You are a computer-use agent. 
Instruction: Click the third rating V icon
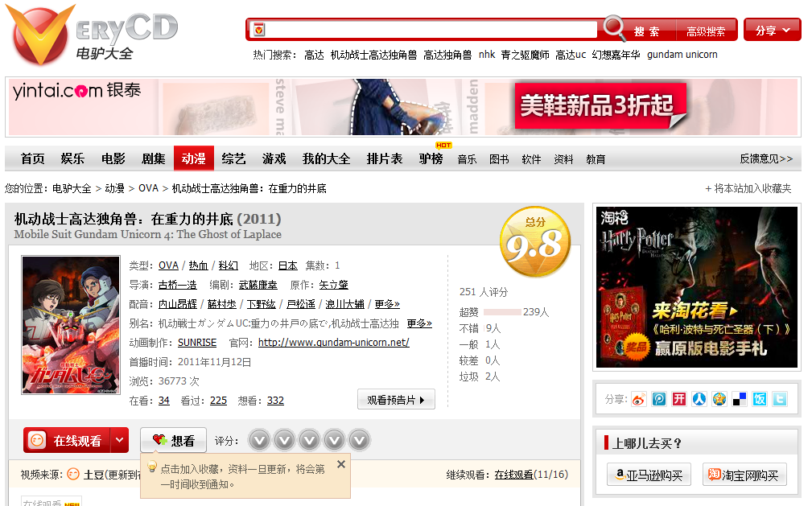click(x=309, y=440)
